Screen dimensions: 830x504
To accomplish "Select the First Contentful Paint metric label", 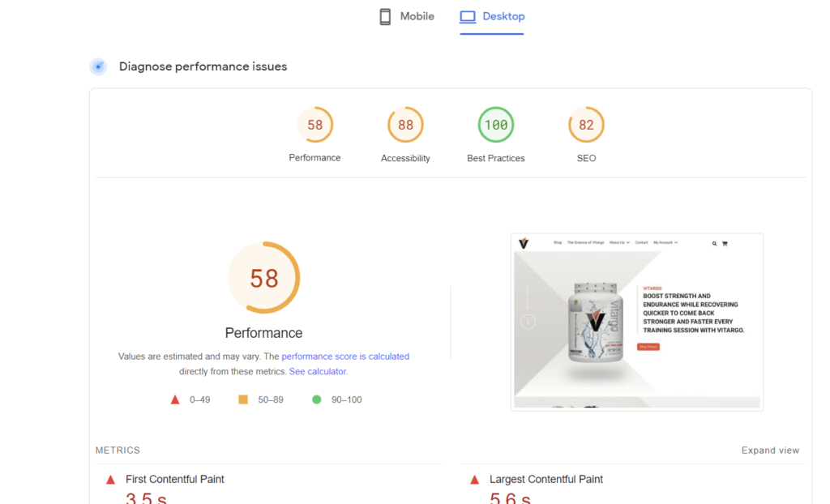I will pyautogui.click(x=175, y=480).
